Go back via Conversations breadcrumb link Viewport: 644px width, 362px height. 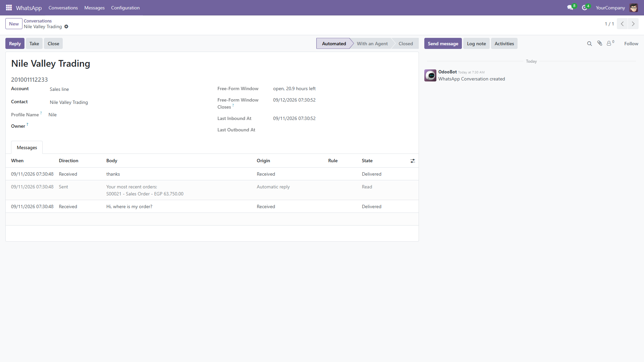coord(38,21)
